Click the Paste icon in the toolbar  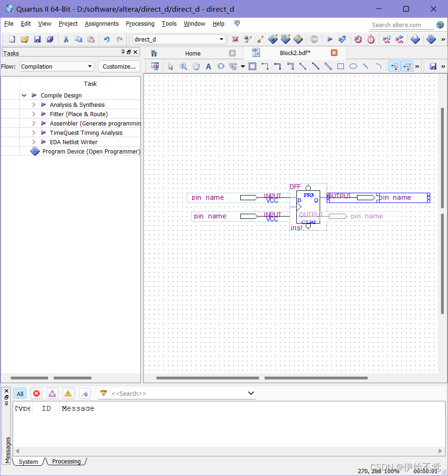pos(91,39)
